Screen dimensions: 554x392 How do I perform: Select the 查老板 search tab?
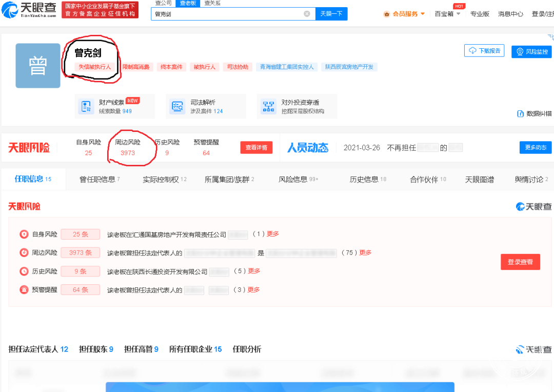click(188, 3)
